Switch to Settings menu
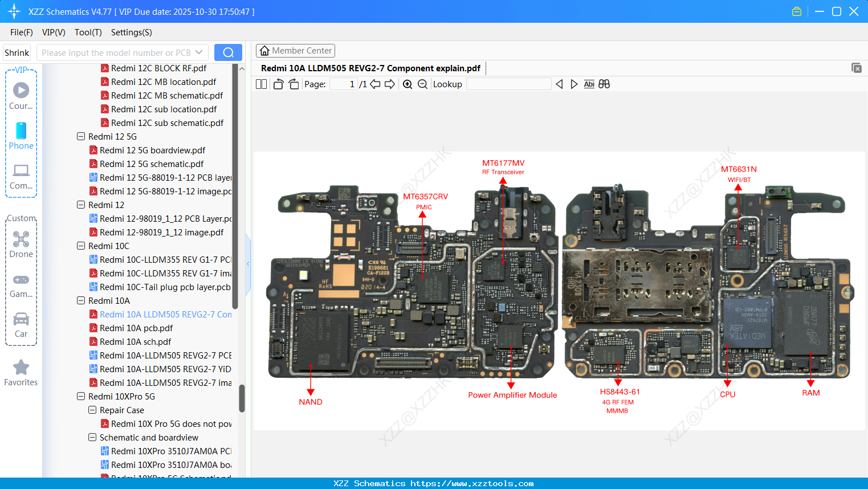The height and width of the screenshot is (489, 868). click(x=131, y=32)
